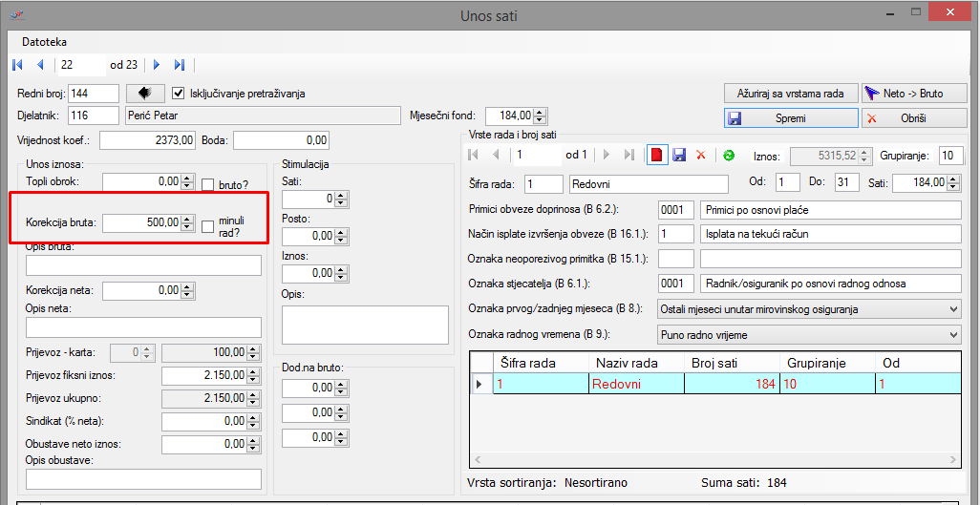The image size is (980, 505).
Task: Add new work type with red document icon
Action: 656,155
